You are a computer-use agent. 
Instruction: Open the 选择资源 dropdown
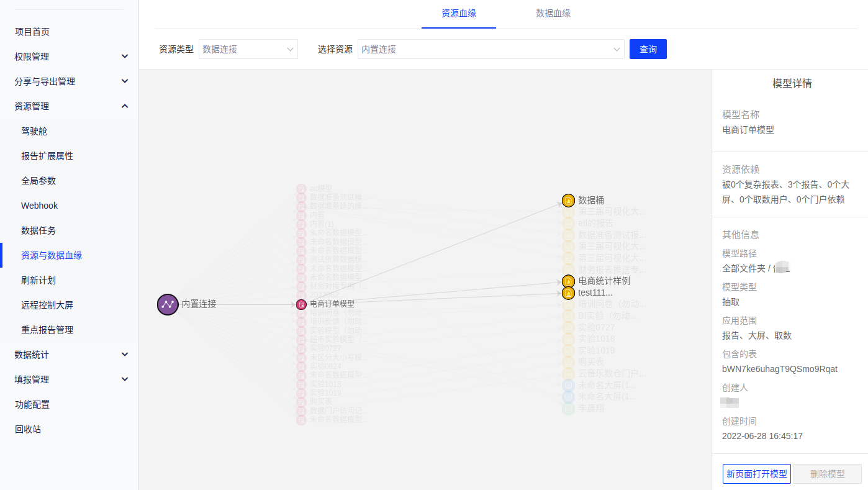pyautogui.click(x=491, y=49)
